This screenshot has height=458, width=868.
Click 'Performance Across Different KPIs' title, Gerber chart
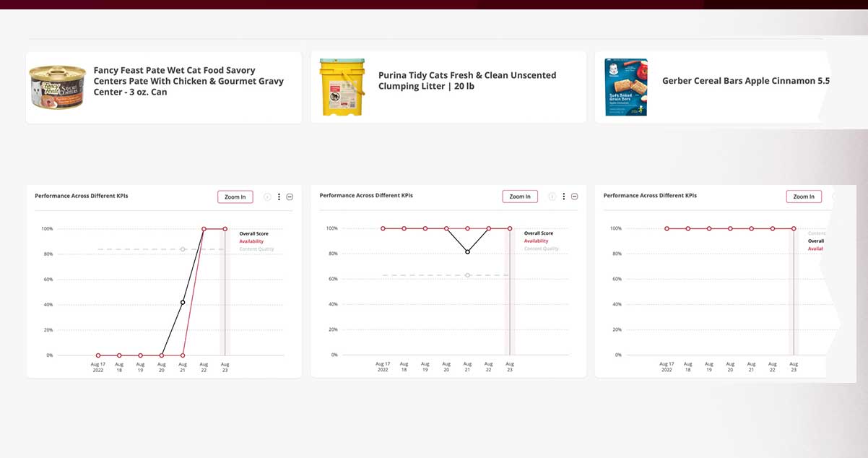point(650,195)
